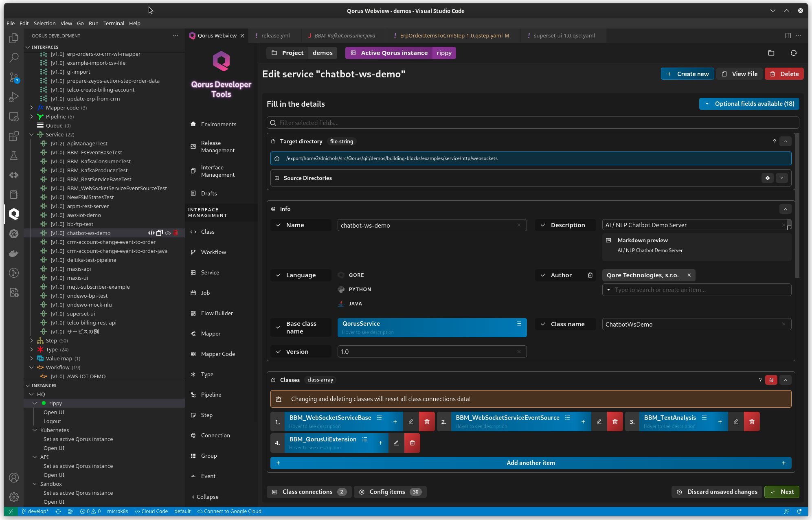Switch to superset-ui-1.0.qsd.yaml tab
812x520 pixels.
[x=564, y=35]
